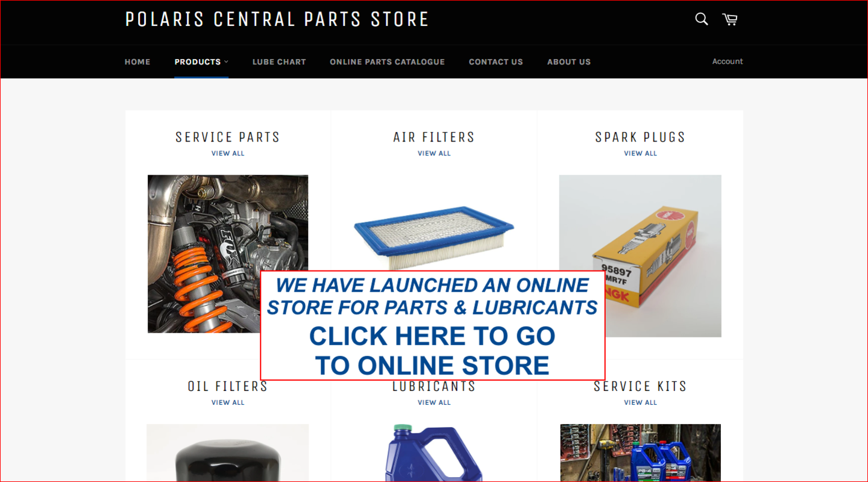Click the Polaris Central Parts Store title
This screenshot has height=482, width=868.
[277, 19]
